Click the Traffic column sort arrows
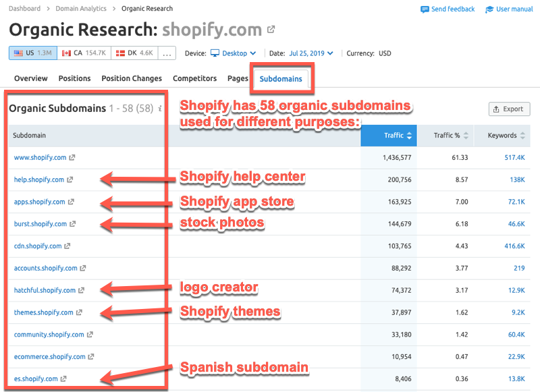 tap(409, 135)
